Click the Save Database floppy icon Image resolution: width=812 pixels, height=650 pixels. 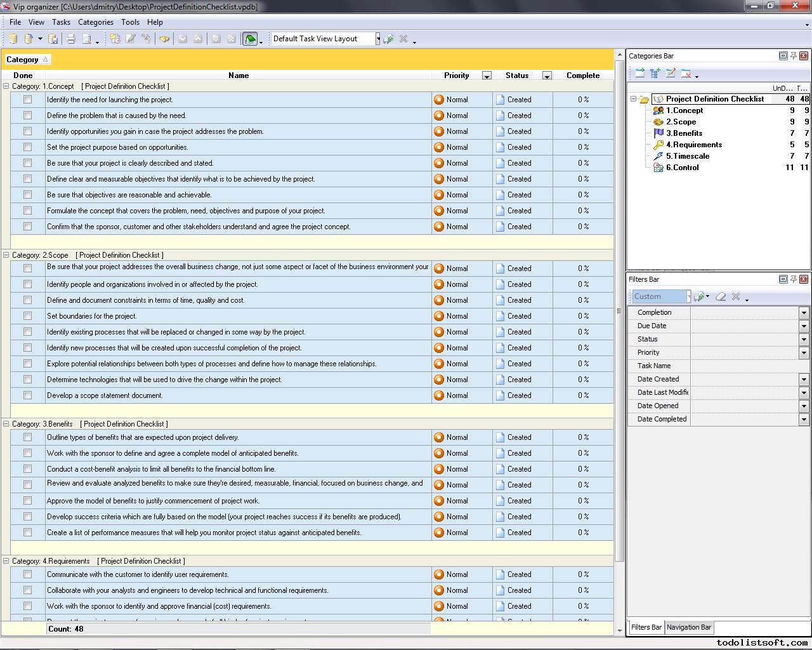tap(53, 39)
